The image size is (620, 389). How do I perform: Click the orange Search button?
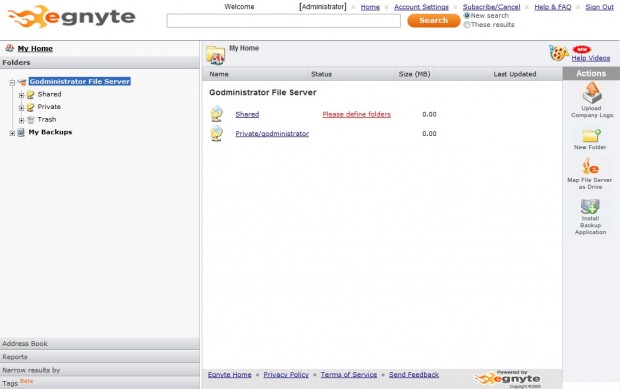tap(434, 21)
